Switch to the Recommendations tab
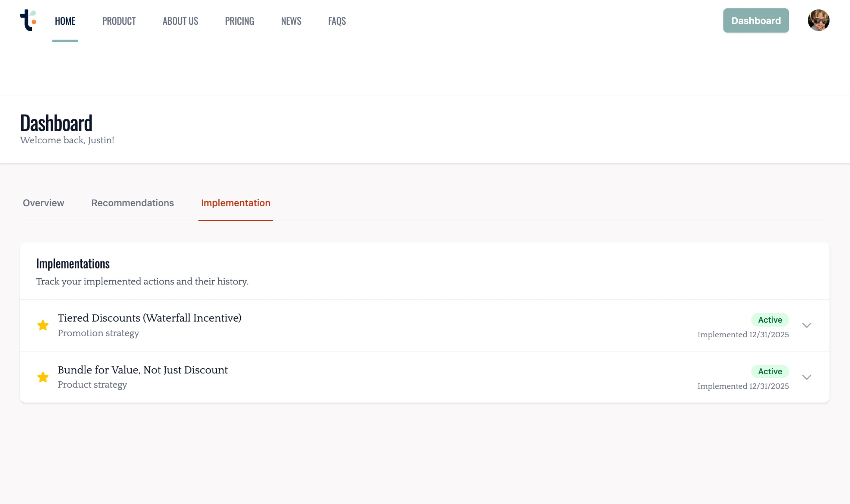 point(132,203)
